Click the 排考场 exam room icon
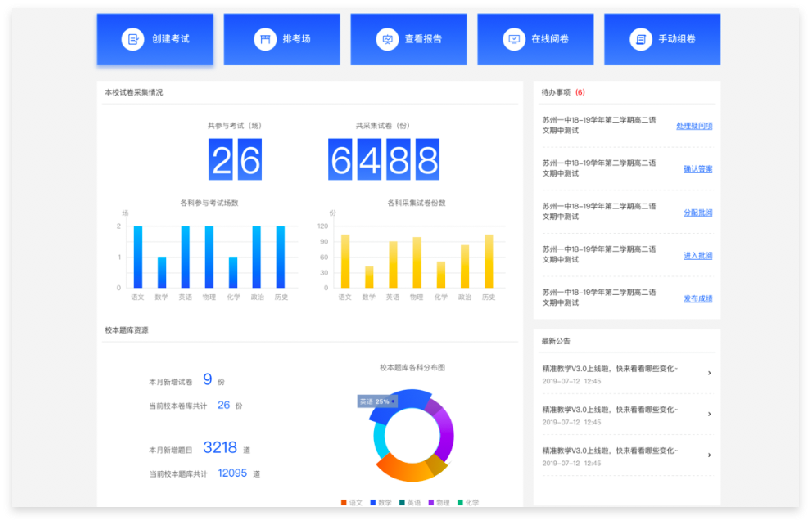This screenshot has height=525, width=812. pyautogui.click(x=264, y=39)
